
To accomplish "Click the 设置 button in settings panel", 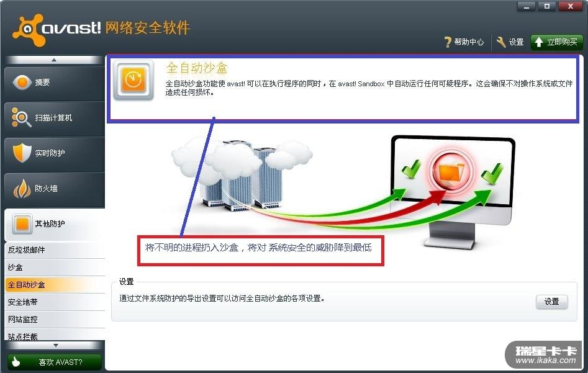I will tap(551, 302).
